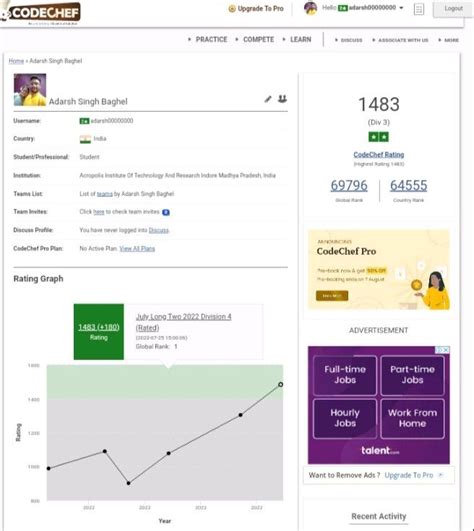Click the first point on rating graph

tap(48, 468)
